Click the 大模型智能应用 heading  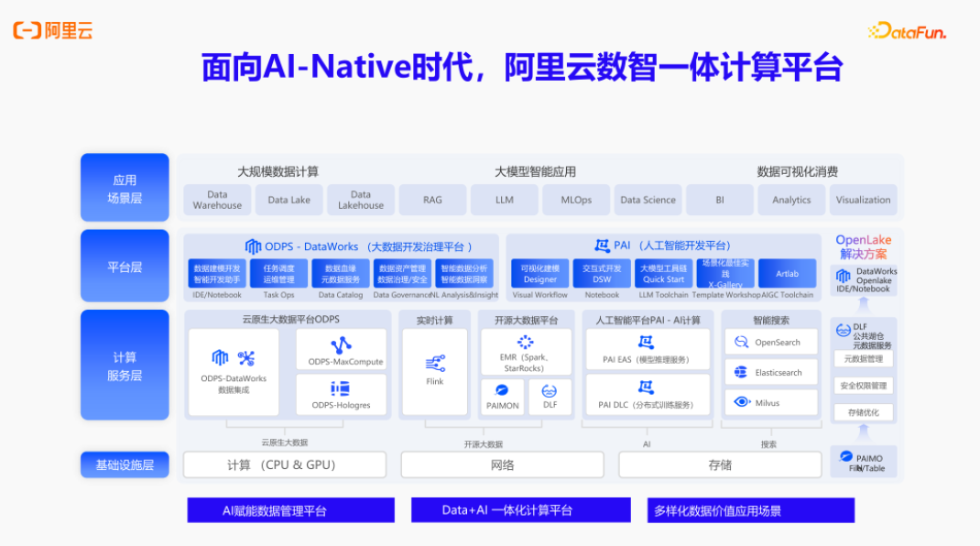(535, 171)
